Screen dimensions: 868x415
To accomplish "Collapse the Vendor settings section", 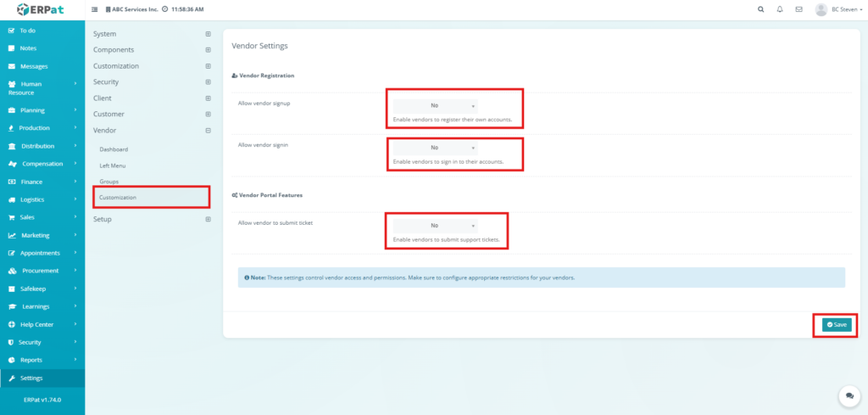I will click(209, 131).
